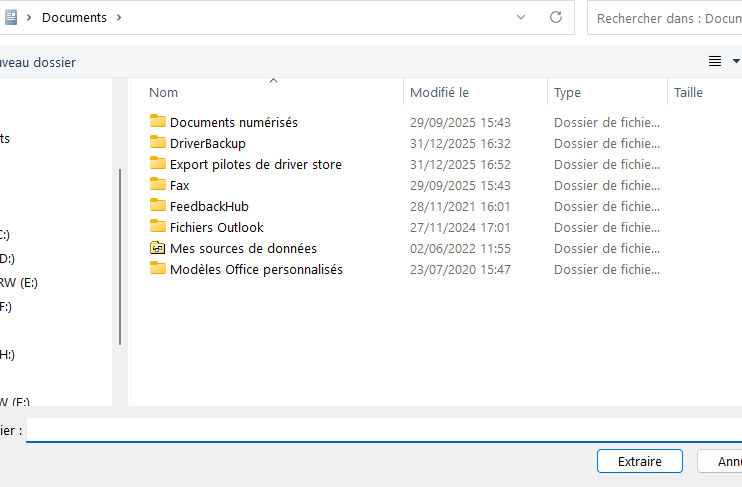
Task: Click the Documents breadcrumb in address bar
Action: pyautogui.click(x=74, y=18)
